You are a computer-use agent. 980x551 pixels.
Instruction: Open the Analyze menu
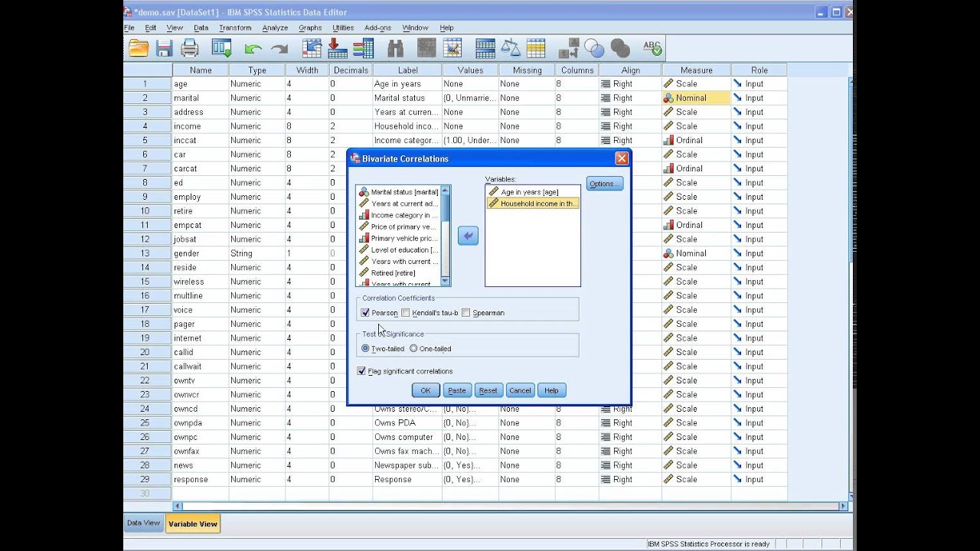(x=275, y=28)
